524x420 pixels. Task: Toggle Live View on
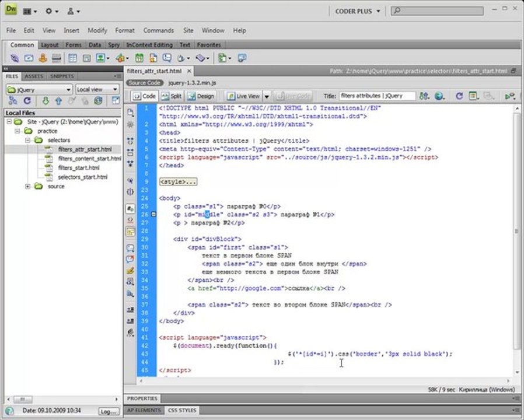[244, 96]
